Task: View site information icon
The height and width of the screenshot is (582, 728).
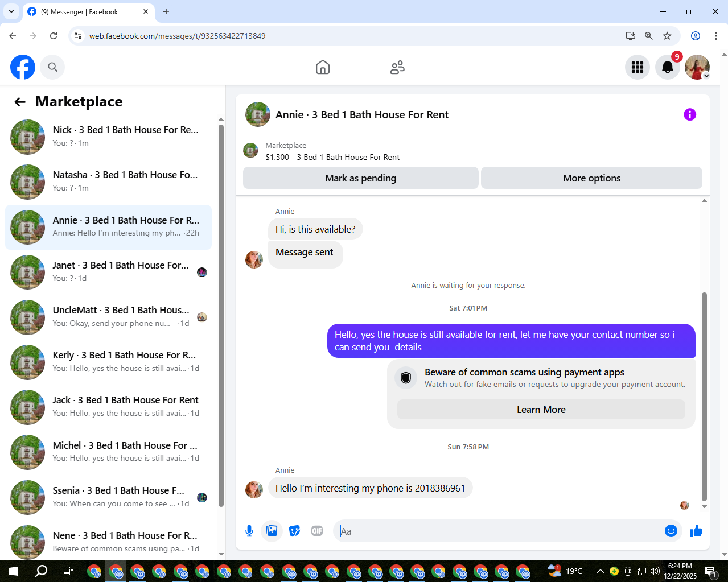Action: pyautogui.click(x=78, y=36)
